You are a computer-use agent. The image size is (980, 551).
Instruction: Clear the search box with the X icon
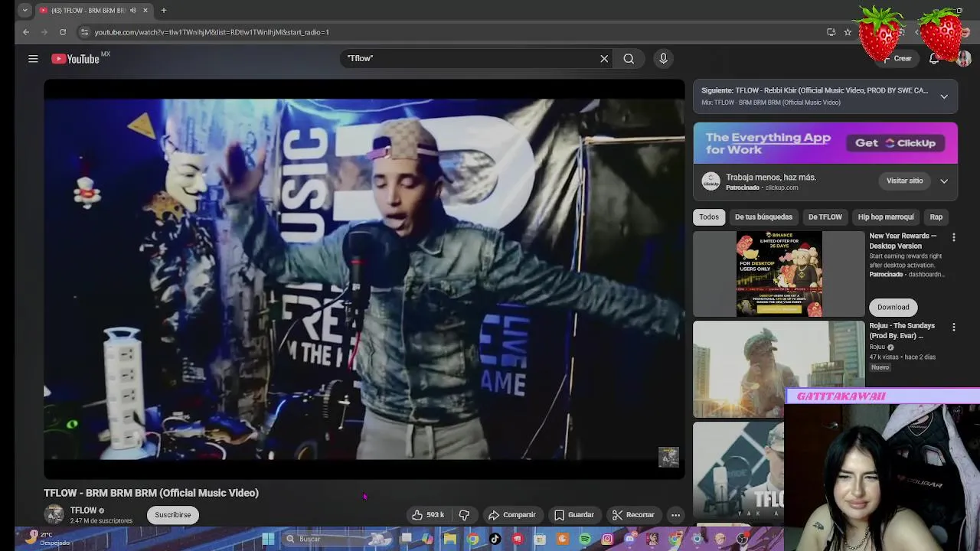[604, 58]
